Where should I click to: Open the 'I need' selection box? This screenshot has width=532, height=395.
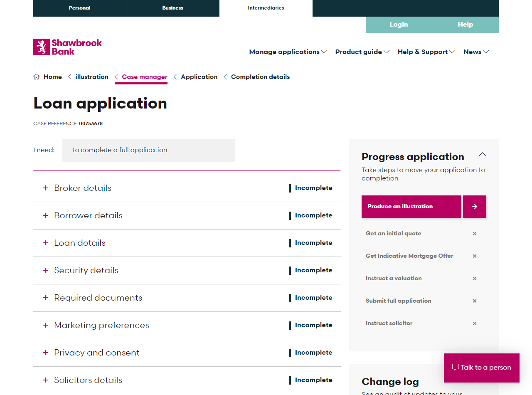point(148,150)
